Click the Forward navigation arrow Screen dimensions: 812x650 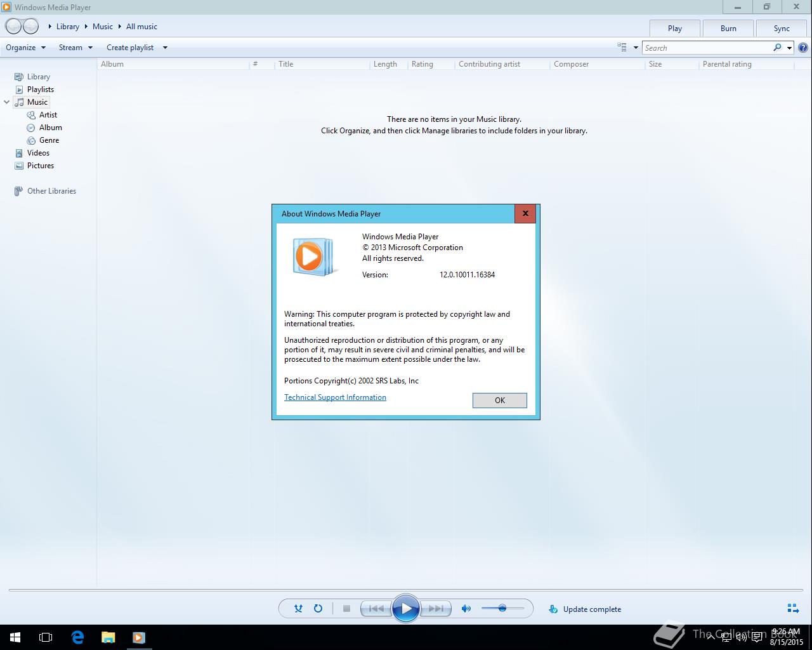click(31, 27)
